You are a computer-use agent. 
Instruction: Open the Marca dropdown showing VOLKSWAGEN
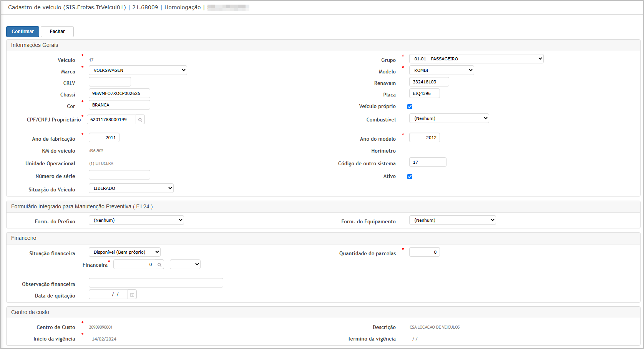[138, 70]
